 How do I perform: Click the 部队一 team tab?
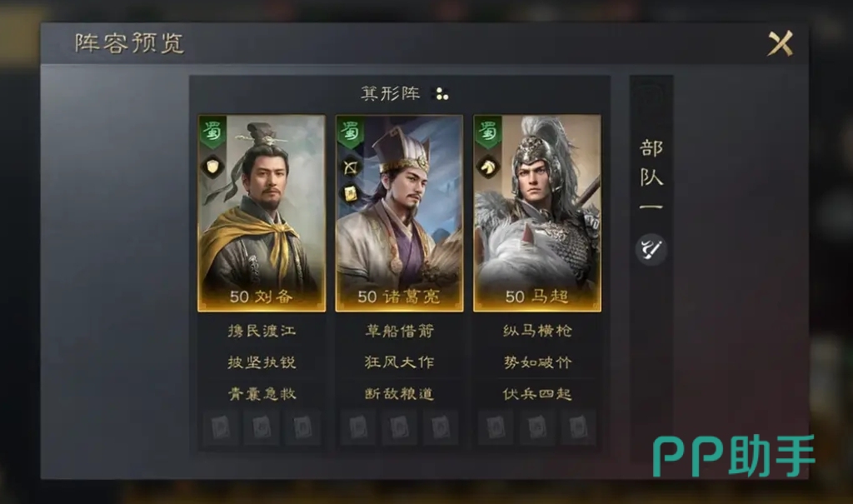tap(651, 175)
